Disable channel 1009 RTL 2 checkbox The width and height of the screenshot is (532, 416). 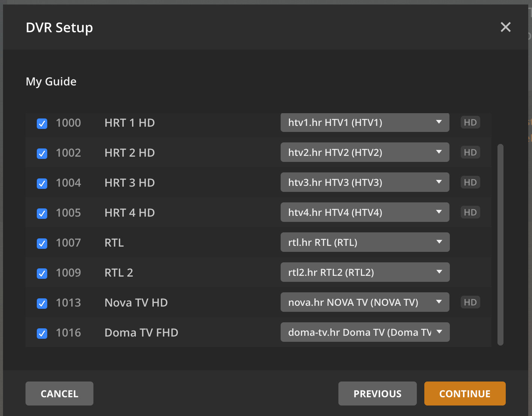(42, 273)
